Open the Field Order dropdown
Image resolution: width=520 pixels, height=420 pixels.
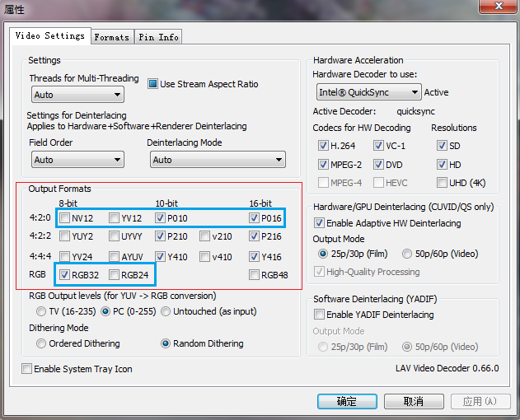(x=76, y=160)
